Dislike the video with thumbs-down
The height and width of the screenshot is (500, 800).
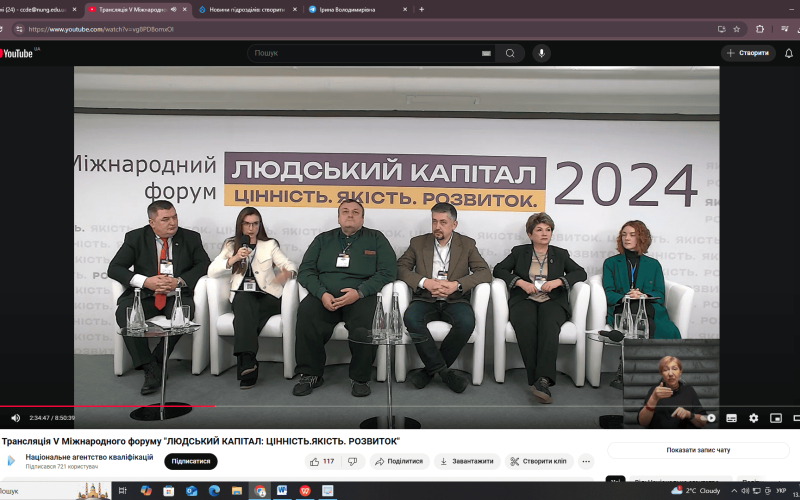[353, 461]
